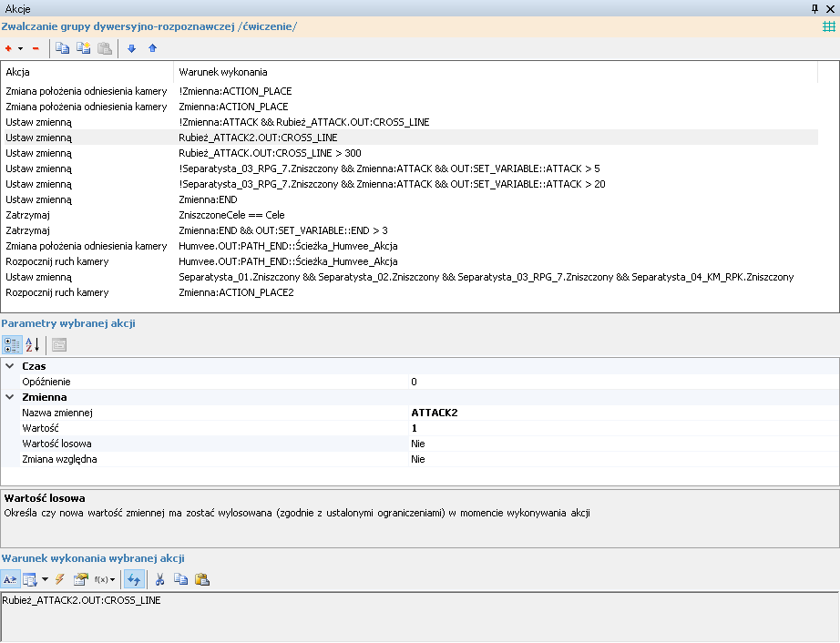This screenshot has width=840, height=643.
Task: Click the 'Nazwa zmiennej' property label
Action: pyautogui.click(x=57, y=413)
